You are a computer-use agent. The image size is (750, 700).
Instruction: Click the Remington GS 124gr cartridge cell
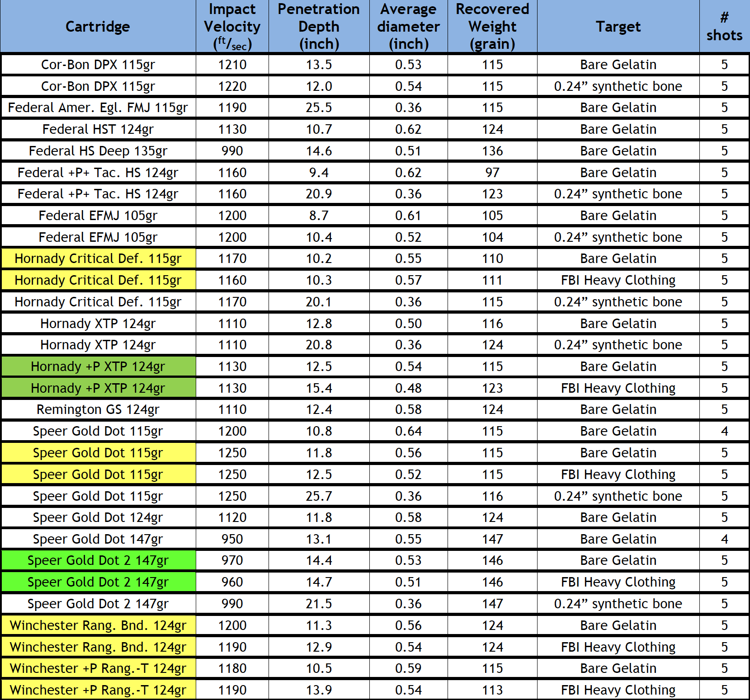point(98,409)
